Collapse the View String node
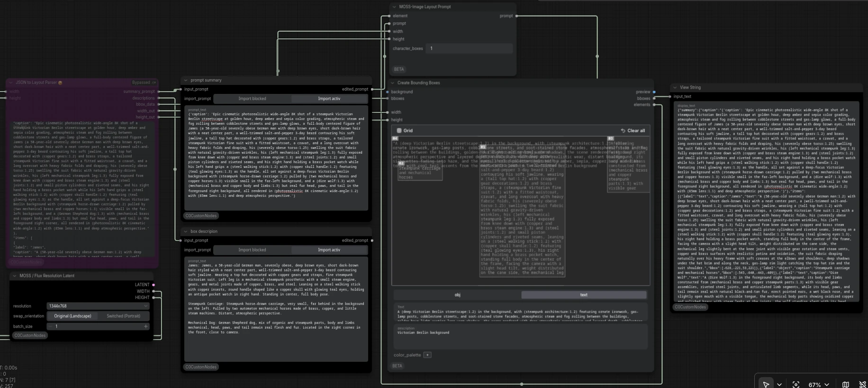The width and height of the screenshot is (868, 388). tap(675, 87)
